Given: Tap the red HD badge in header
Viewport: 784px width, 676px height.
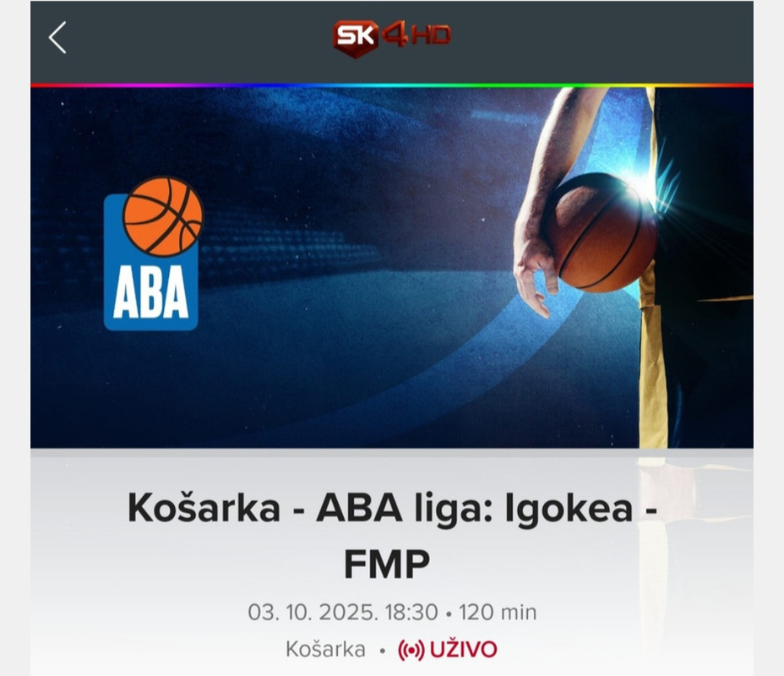Looking at the screenshot, I should (432, 35).
